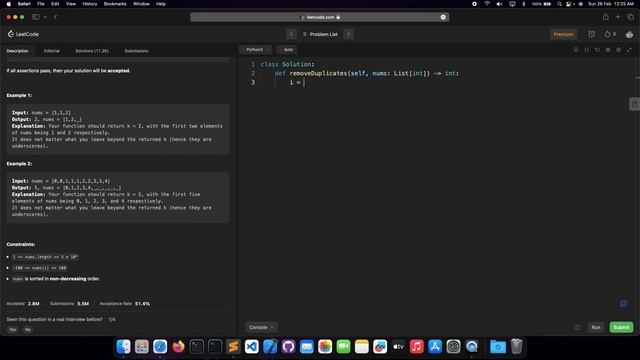The height and width of the screenshot is (360, 640).
Task: Toggle editor fullscreen icon
Action: pyautogui.click(x=629, y=50)
